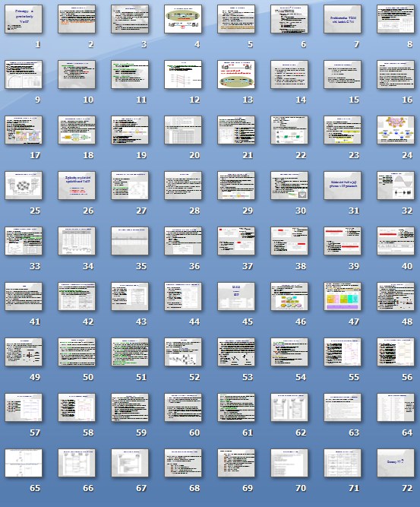Screen dimensions: 420x507
Task: Select slide 1 title thumbnail
Action: coord(24,19)
